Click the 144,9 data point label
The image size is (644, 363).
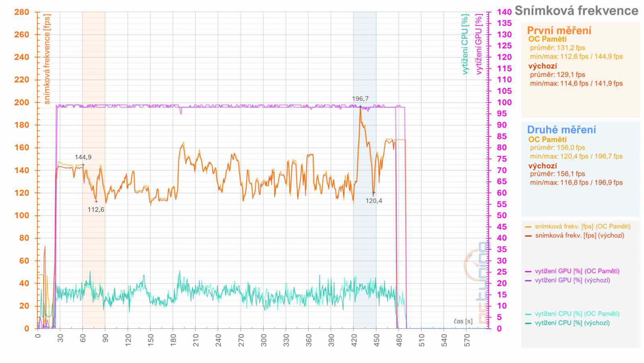point(83,157)
